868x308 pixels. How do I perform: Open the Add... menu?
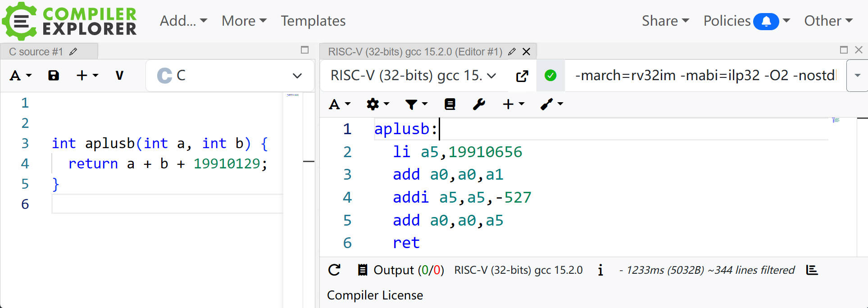pos(183,21)
